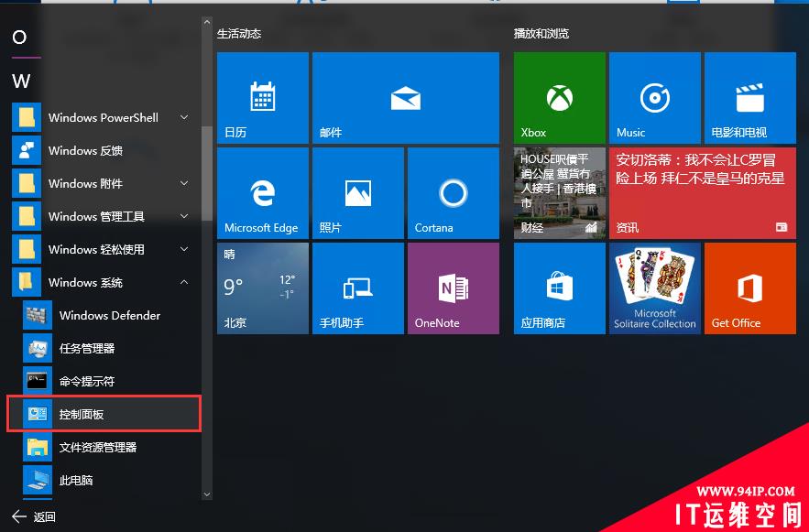Image resolution: width=809 pixels, height=532 pixels.
Task: Collapse the Windows 系统 folder chevron
Action: 184,282
